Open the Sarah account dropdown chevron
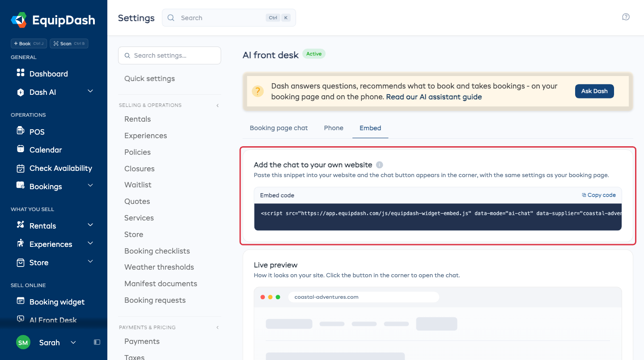 73,343
